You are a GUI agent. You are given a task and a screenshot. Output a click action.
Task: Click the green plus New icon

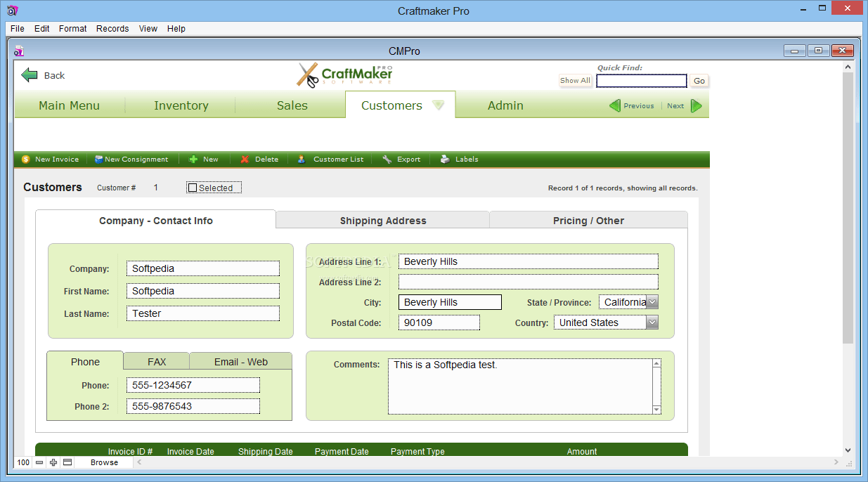coord(193,159)
